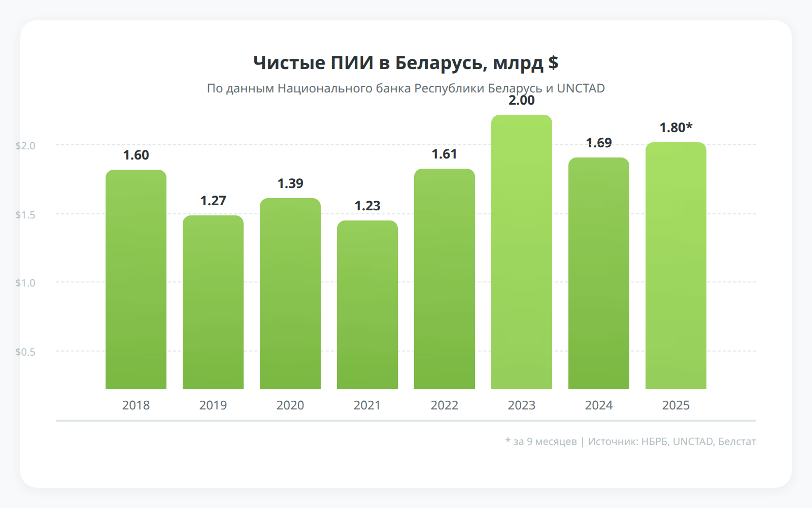Click the subtitle mentioning UNCTAD data
The image size is (812, 508).
406,88
